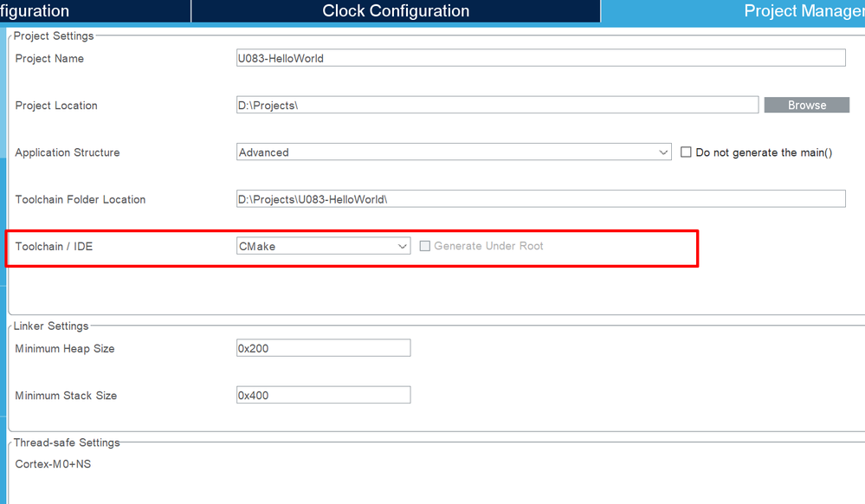Click Browse to choose project location
This screenshot has width=865, height=504.
[x=806, y=105]
